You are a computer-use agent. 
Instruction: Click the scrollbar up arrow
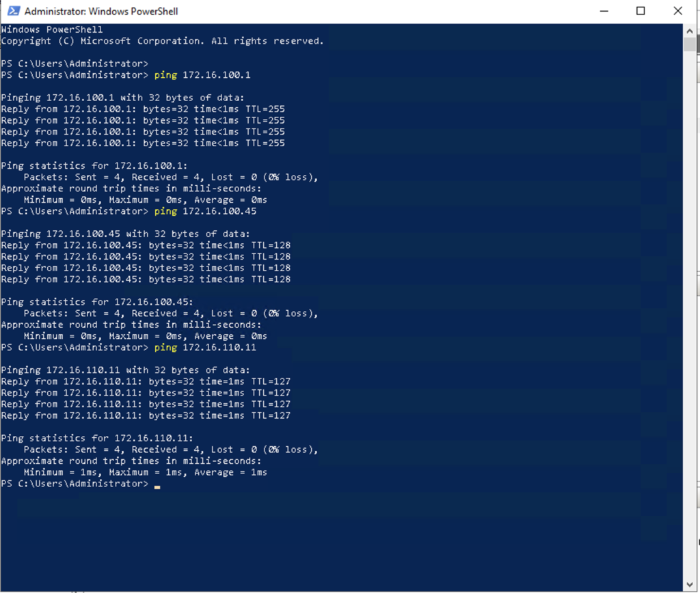(689, 31)
